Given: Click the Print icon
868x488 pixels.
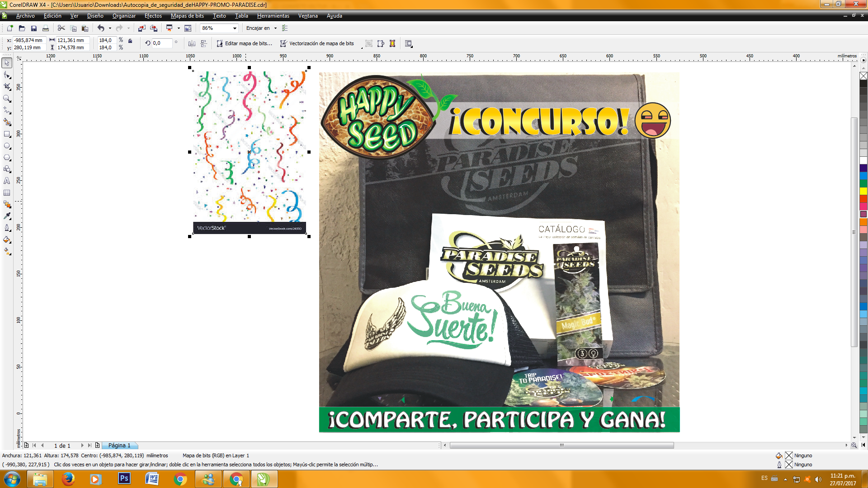Looking at the screenshot, I should pyautogui.click(x=45, y=28).
